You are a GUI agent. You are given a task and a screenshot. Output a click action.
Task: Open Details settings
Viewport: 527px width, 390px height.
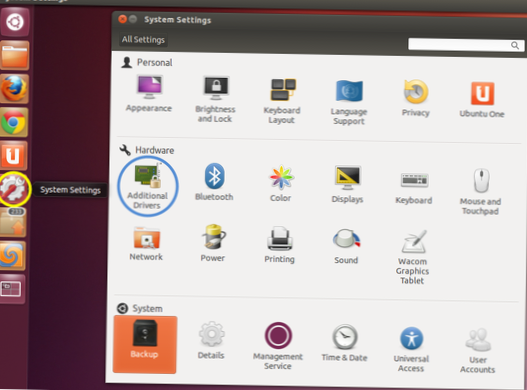(211, 340)
